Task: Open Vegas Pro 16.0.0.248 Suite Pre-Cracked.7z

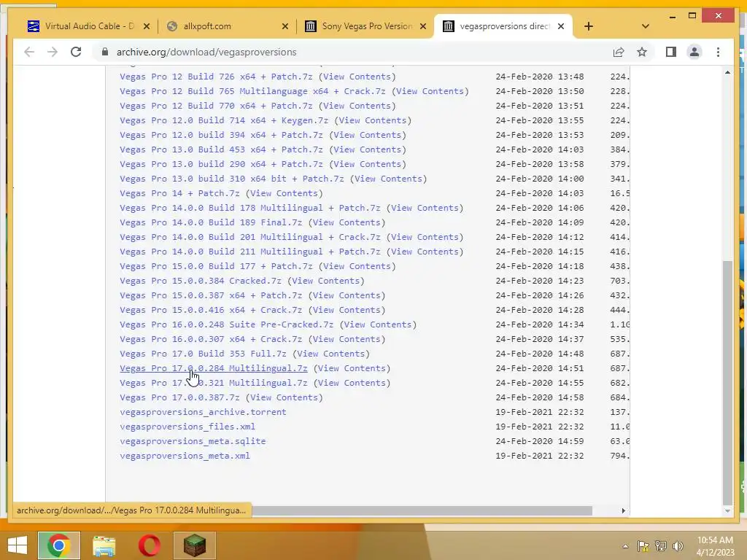Action: click(x=226, y=324)
